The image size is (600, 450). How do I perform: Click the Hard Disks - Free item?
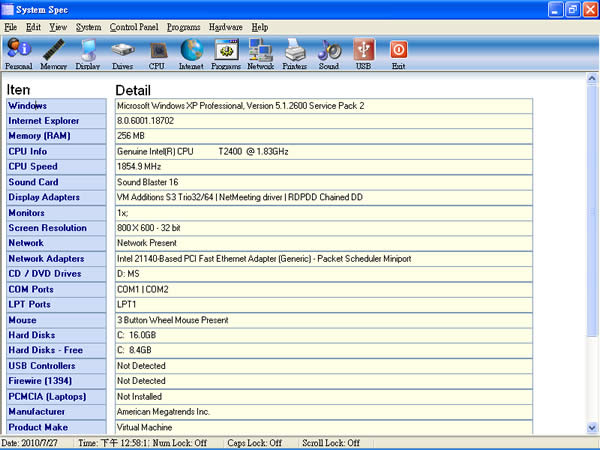(x=56, y=351)
